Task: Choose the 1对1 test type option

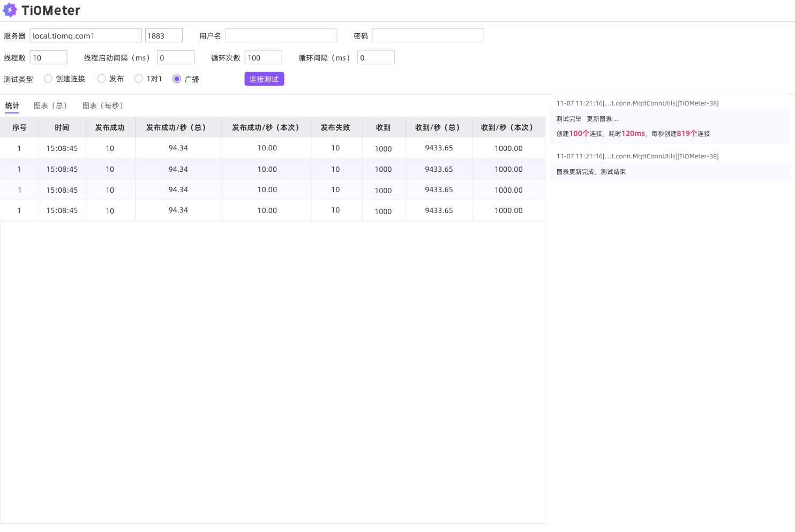Action: (139, 79)
